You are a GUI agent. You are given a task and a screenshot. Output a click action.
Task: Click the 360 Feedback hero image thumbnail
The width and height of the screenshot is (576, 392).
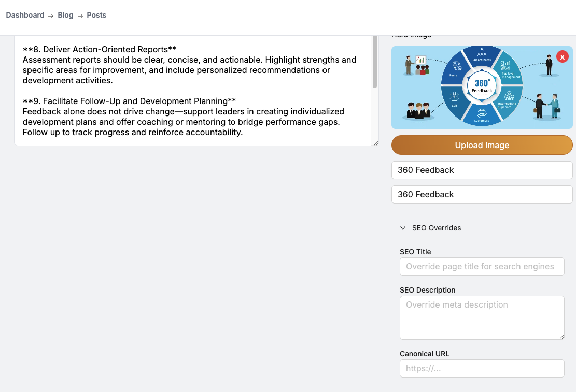pyautogui.click(x=482, y=88)
